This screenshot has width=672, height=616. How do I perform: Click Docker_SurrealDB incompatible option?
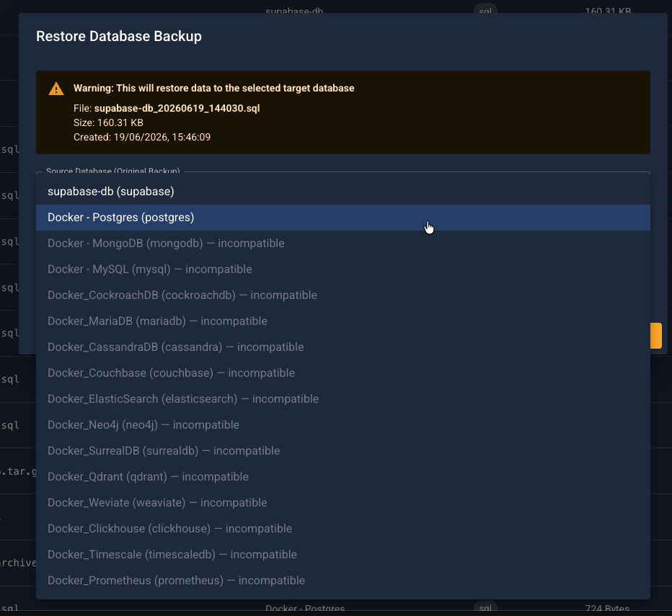click(343, 450)
